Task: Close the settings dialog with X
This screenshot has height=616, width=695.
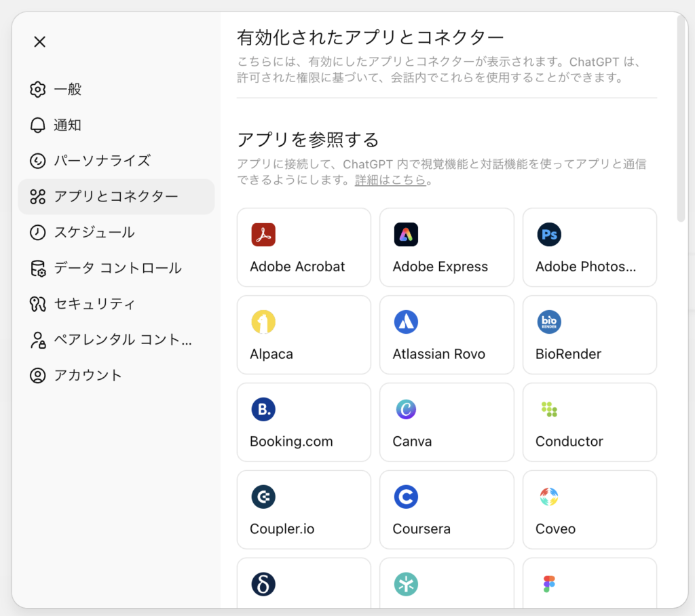Action: coord(40,42)
